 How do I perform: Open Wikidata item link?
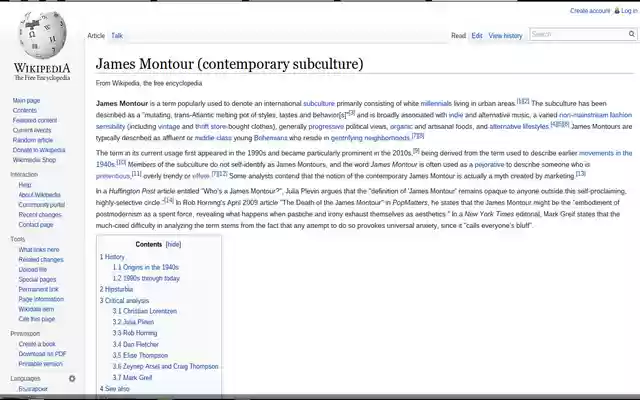pyautogui.click(x=36, y=309)
